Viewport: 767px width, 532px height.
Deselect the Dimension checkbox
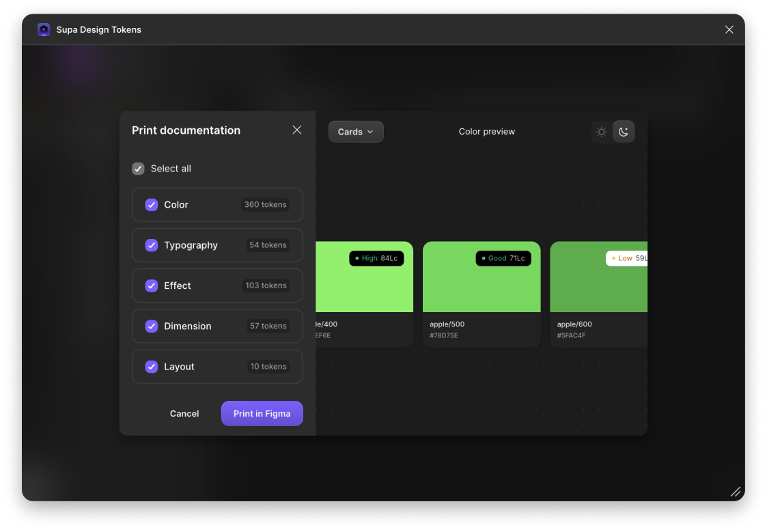tap(152, 326)
